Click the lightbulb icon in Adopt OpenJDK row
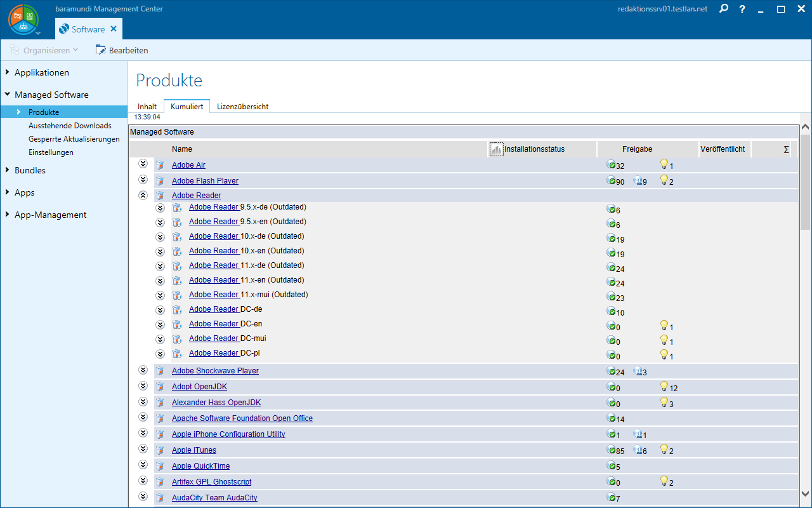 click(x=664, y=386)
